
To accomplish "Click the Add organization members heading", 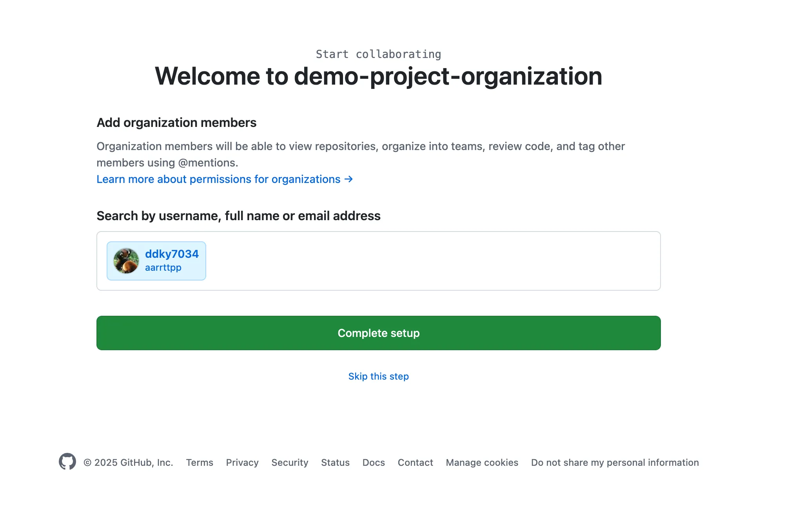I will 176,123.
